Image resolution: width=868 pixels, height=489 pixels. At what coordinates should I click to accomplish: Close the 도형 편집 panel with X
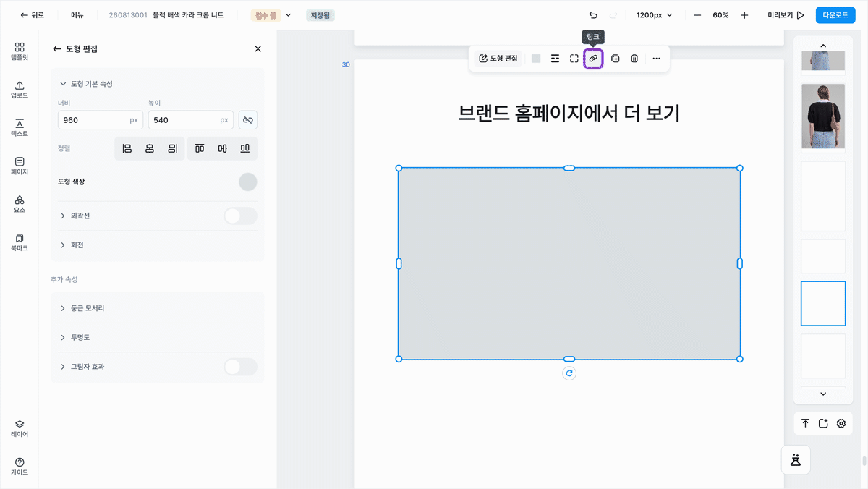point(258,48)
